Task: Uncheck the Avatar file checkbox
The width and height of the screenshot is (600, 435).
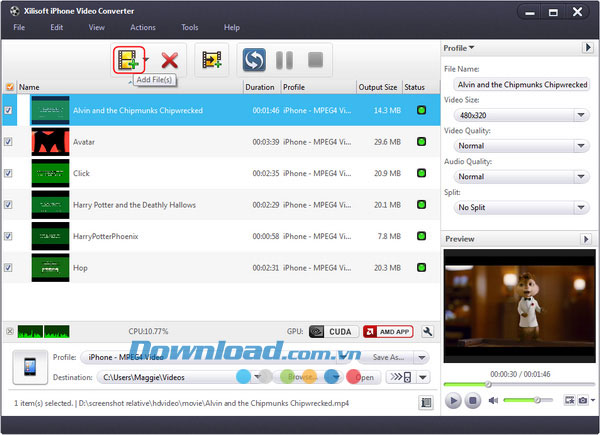Action: pos(9,142)
